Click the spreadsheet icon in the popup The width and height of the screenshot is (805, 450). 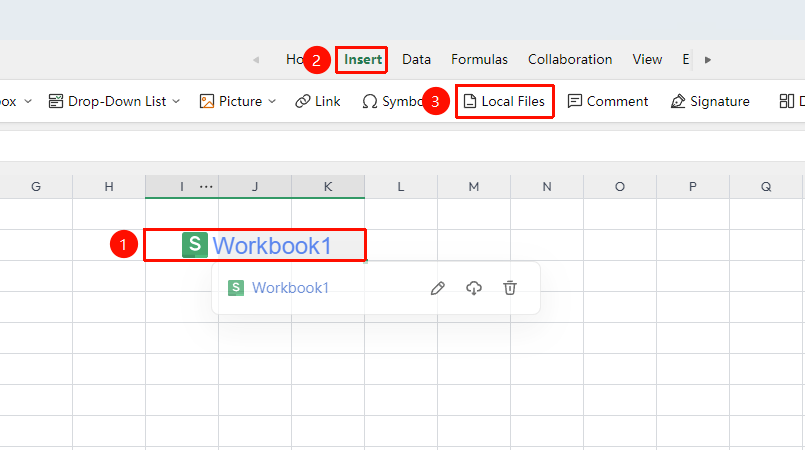(236, 288)
